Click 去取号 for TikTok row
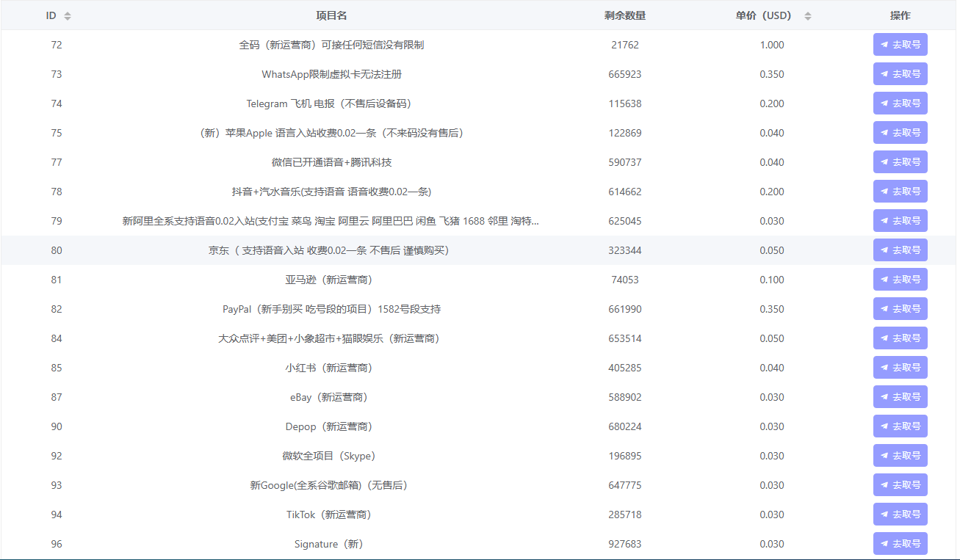Viewport: 960px width, 560px height. point(900,514)
